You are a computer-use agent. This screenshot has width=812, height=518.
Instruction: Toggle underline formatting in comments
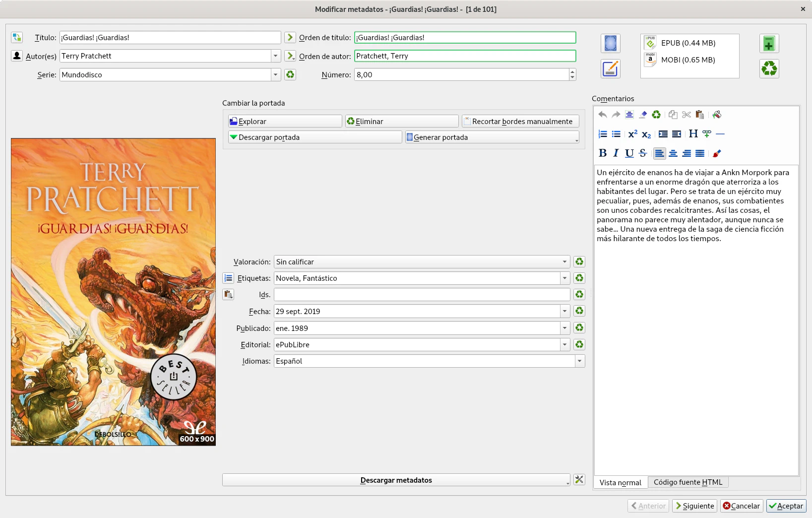(629, 153)
